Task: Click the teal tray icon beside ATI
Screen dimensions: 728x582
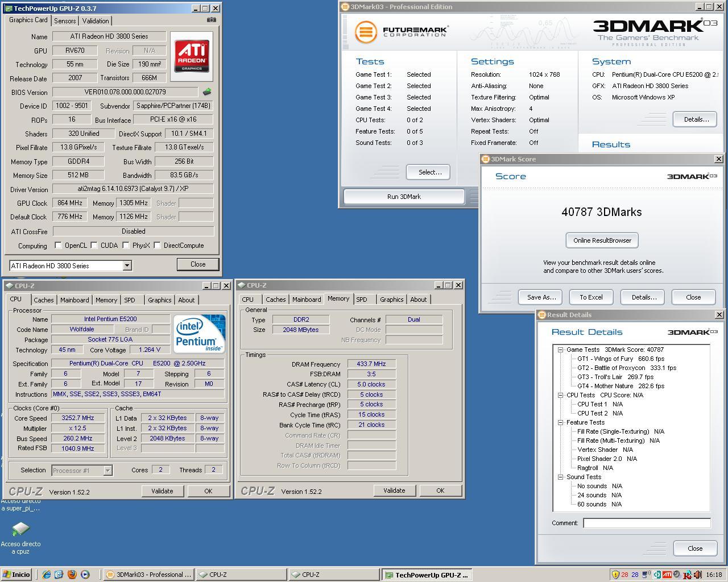Action: point(657,575)
